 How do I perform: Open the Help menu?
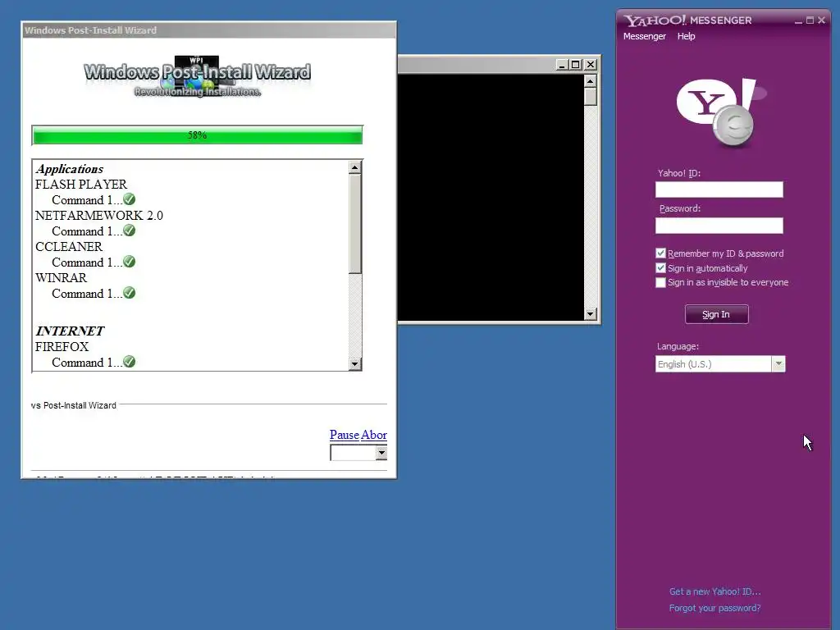point(686,36)
